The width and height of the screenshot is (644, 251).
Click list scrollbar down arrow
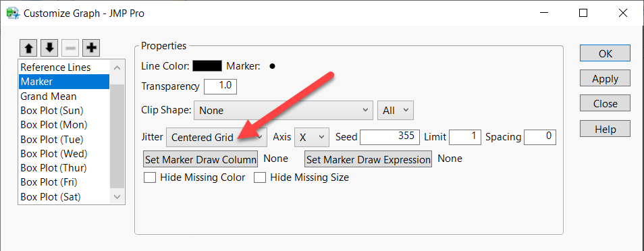(x=117, y=197)
